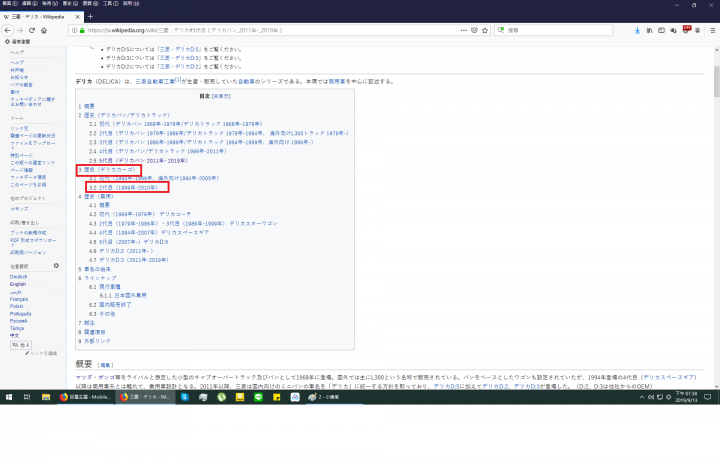This screenshot has height=466, width=720.
Task: Click the forward navigation arrow
Action: tap(20, 30)
